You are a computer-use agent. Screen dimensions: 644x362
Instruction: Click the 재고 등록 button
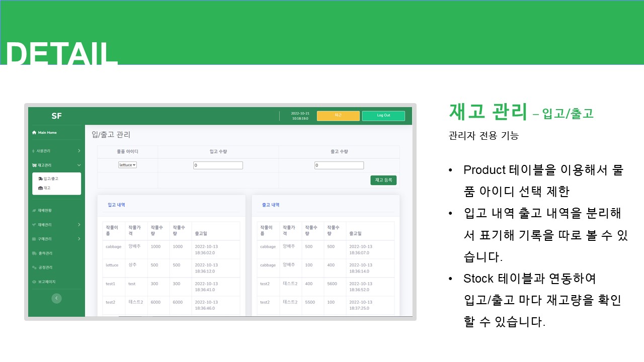[383, 180]
